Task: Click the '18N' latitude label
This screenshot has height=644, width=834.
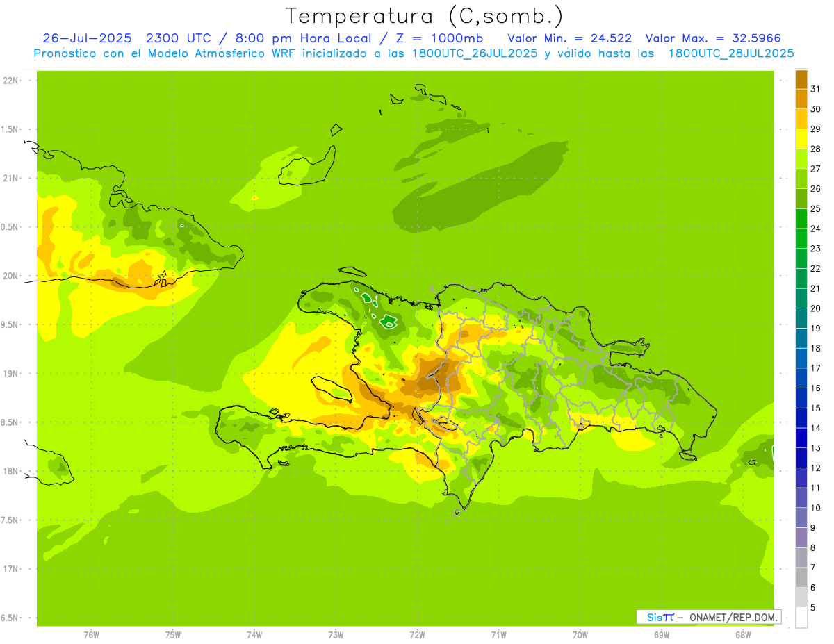Action: 10,471
